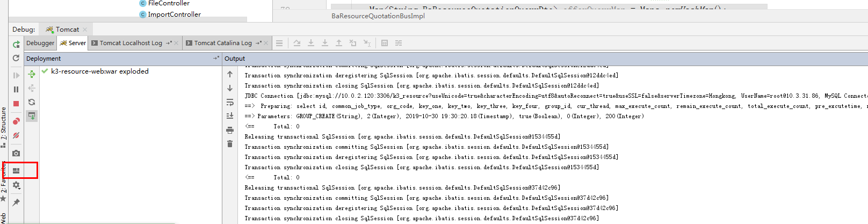The height and width of the screenshot is (224, 868).
Task: Select ImportController in the project tree
Action: click(170, 15)
